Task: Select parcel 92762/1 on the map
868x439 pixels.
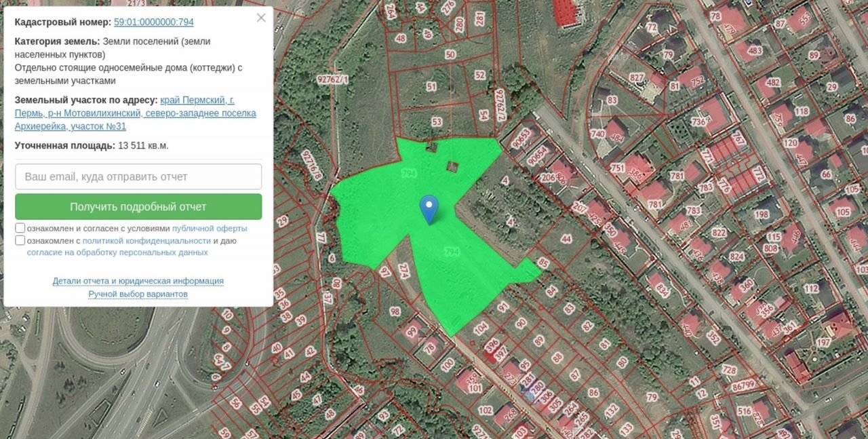Action: coord(337,79)
